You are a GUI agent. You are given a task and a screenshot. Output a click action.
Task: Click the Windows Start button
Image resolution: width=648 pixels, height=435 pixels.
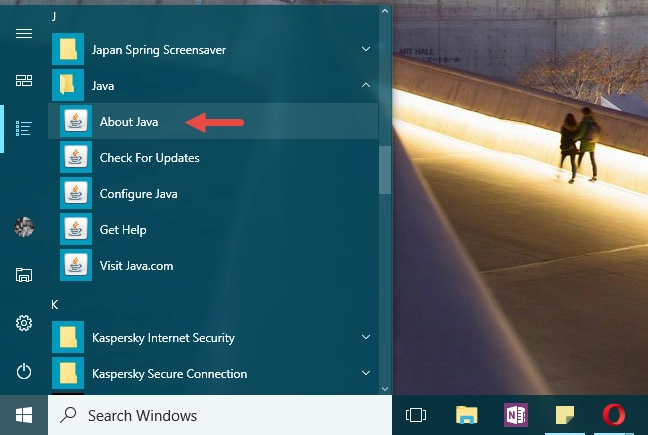(24, 415)
